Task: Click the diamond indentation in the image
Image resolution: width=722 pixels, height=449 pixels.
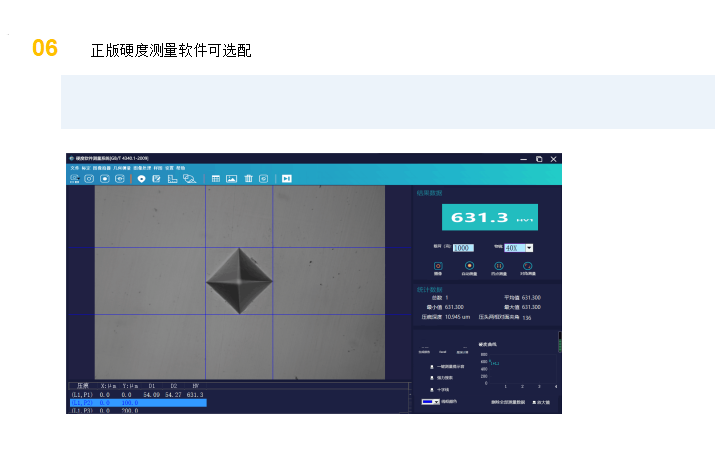Action: pyautogui.click(x=239, y=281)
